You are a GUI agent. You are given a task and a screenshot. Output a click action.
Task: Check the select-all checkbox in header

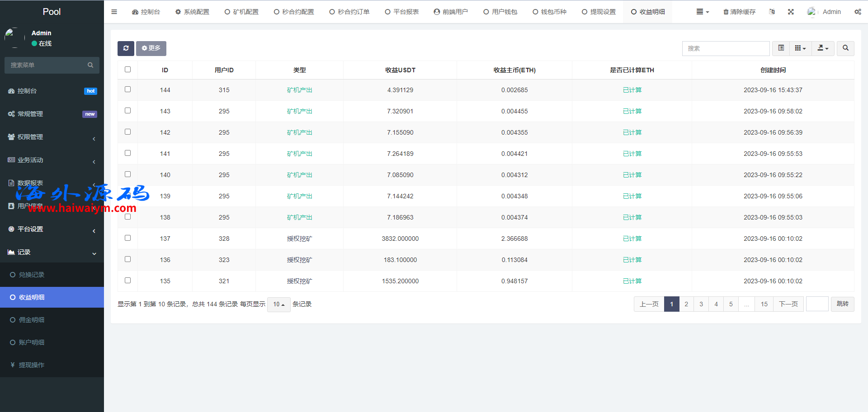click(x=127, y=70)
